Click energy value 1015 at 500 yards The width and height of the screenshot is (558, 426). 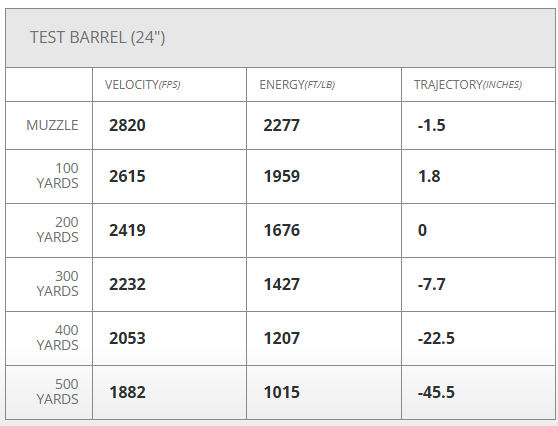(x=281, y=392)
